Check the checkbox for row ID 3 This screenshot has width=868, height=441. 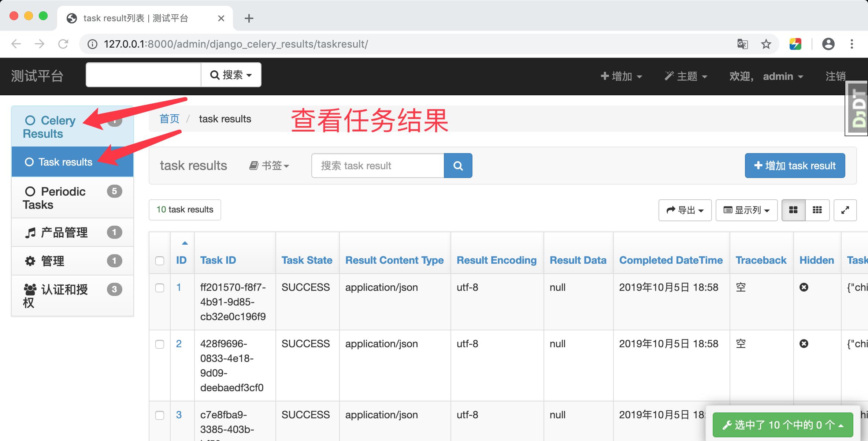[160, 415]
